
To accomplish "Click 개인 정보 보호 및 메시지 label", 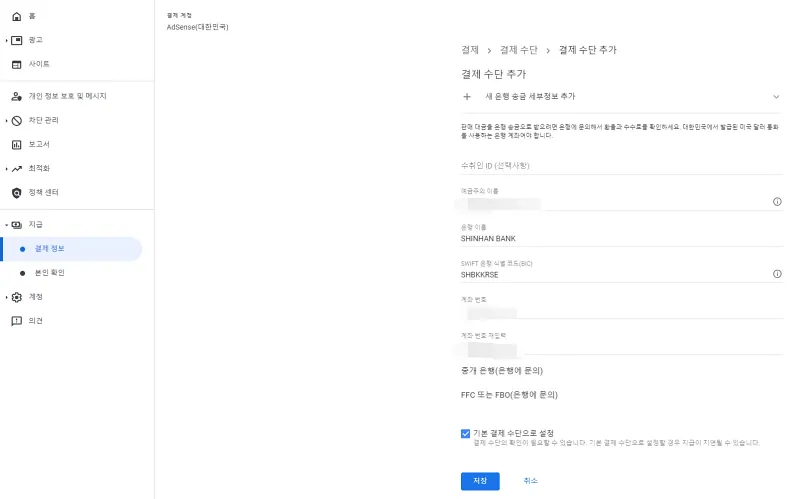I will coord(67,96).
